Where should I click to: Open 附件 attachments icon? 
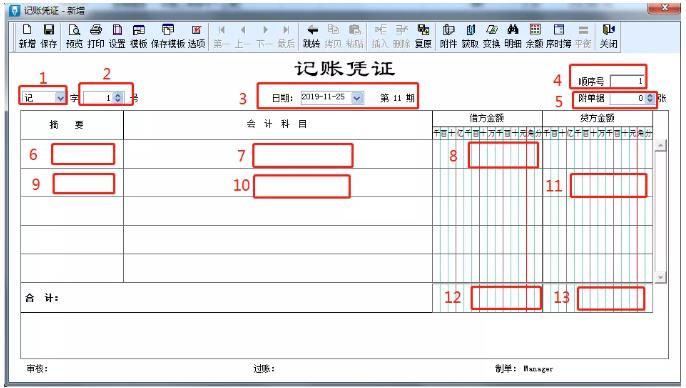(x=448, y=36)
